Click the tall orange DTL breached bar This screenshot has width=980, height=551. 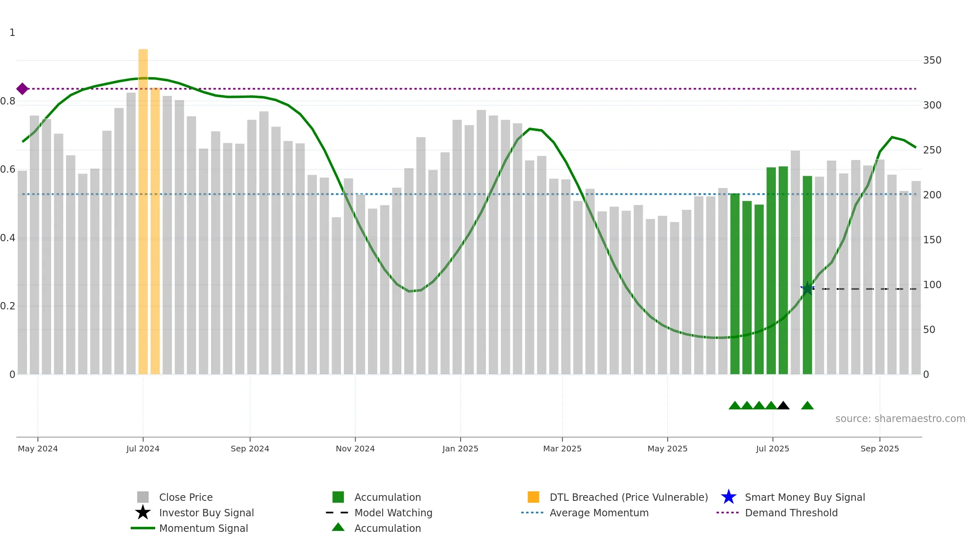[143, 211]
